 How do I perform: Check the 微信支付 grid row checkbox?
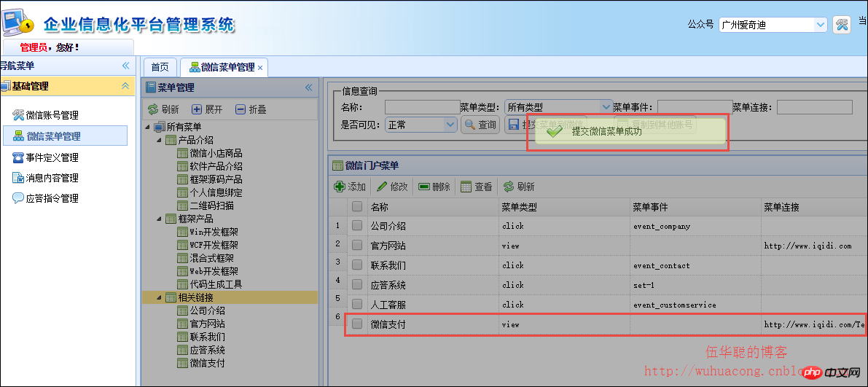point(357,324)
